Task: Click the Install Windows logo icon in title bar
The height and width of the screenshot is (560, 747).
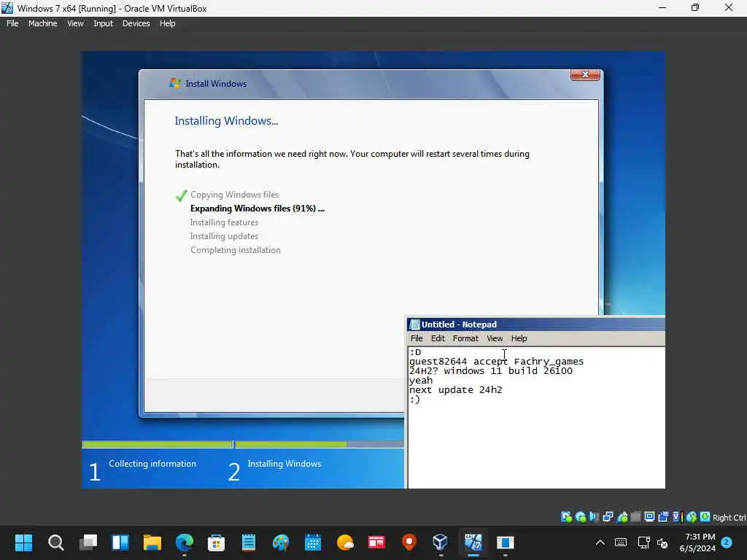Action: [175, 83]
